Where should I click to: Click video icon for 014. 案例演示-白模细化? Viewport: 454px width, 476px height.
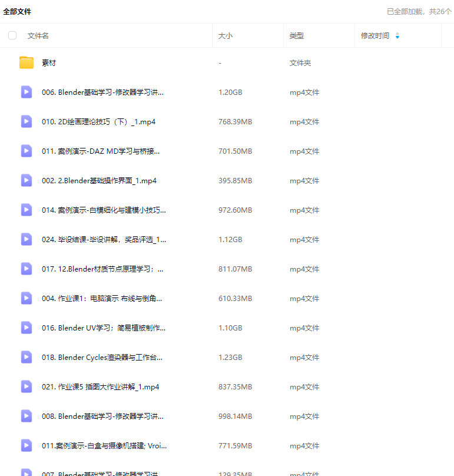tap(26, 210)
